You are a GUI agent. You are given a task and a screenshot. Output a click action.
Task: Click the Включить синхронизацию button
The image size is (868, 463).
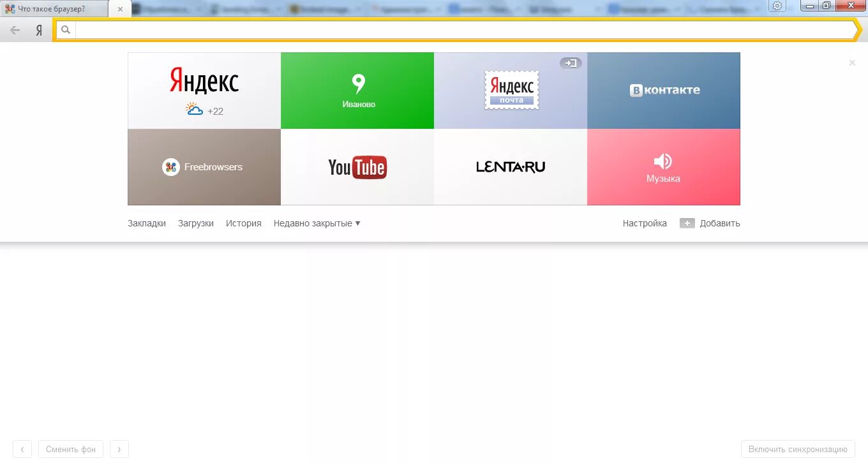798,449
